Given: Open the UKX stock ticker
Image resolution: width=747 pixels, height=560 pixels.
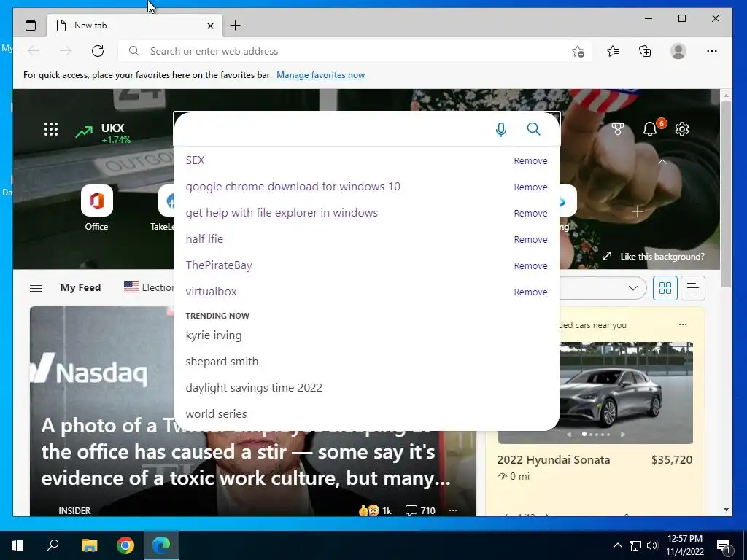Looking at the screenshot, I should (x=103, y=133).
